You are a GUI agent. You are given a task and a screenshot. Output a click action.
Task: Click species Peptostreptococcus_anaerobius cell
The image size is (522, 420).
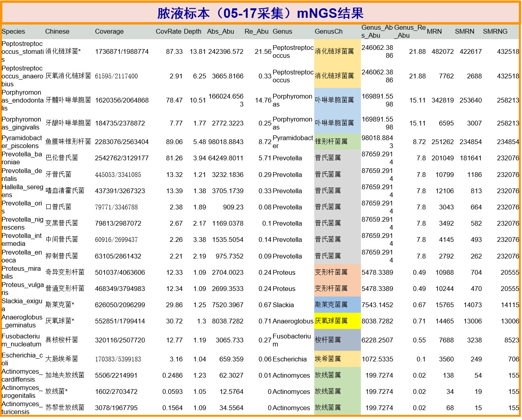pyautogui.click(x=23, y=76)
